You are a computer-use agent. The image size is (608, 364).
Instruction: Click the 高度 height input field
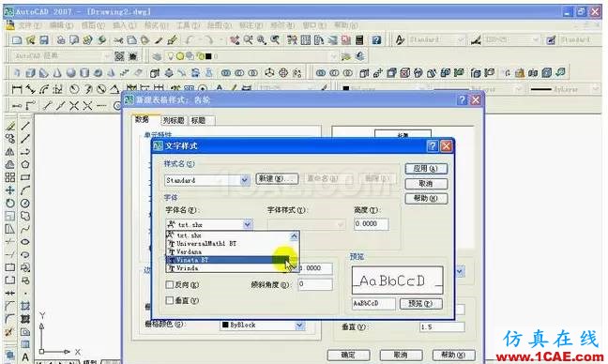click(x=371, y=224)
